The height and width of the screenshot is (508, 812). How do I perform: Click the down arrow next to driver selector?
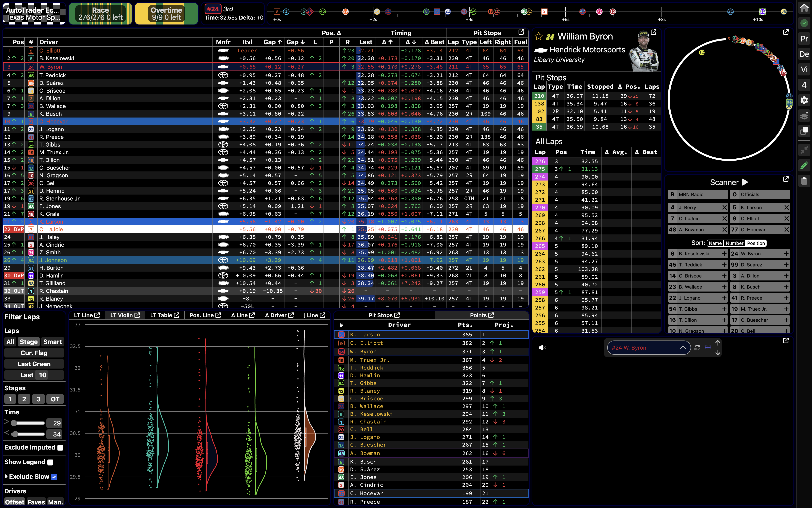pyautogui.click(x=718, y=353)
